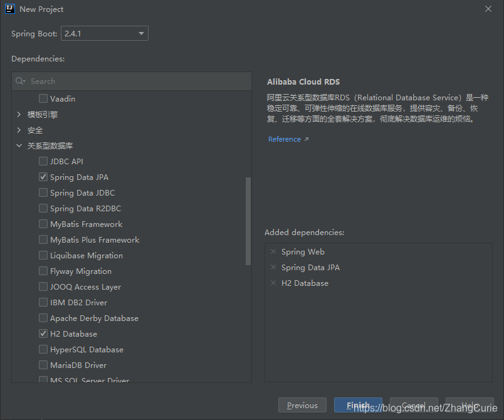
Task: Click the Finish button
Action: (x=358, y=405)
